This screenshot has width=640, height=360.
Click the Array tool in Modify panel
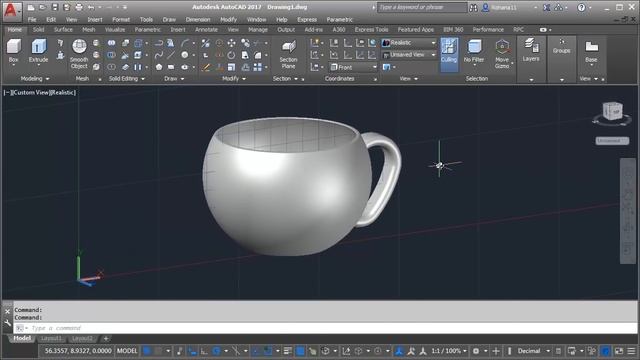pyautogui.click(x=258, y=67)
